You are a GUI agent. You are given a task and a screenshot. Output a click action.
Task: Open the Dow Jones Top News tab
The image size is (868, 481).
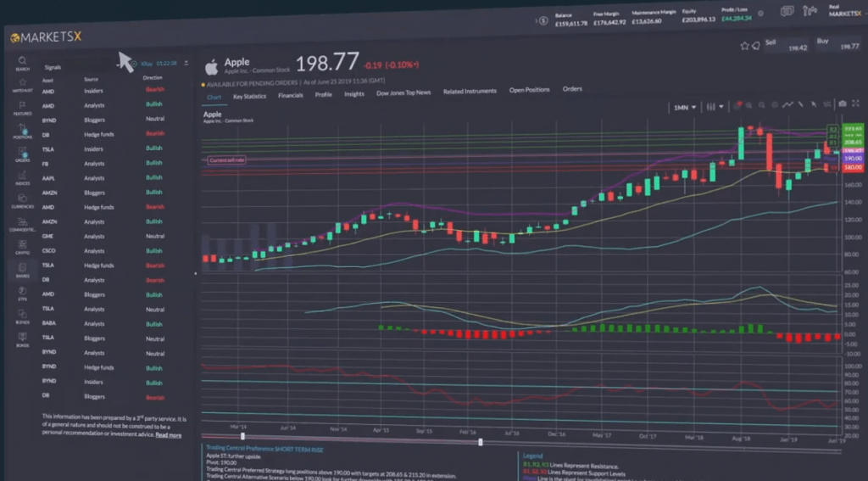click(x=403, y=92)
